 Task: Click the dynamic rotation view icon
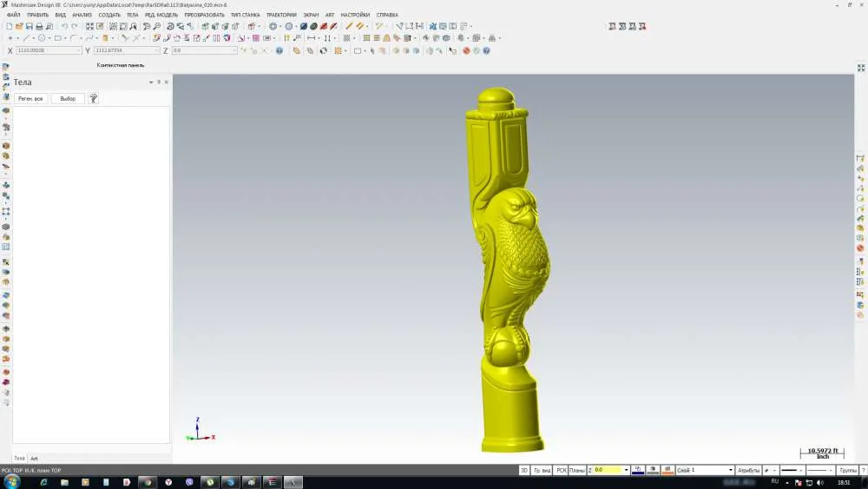[x=170, y=26]
